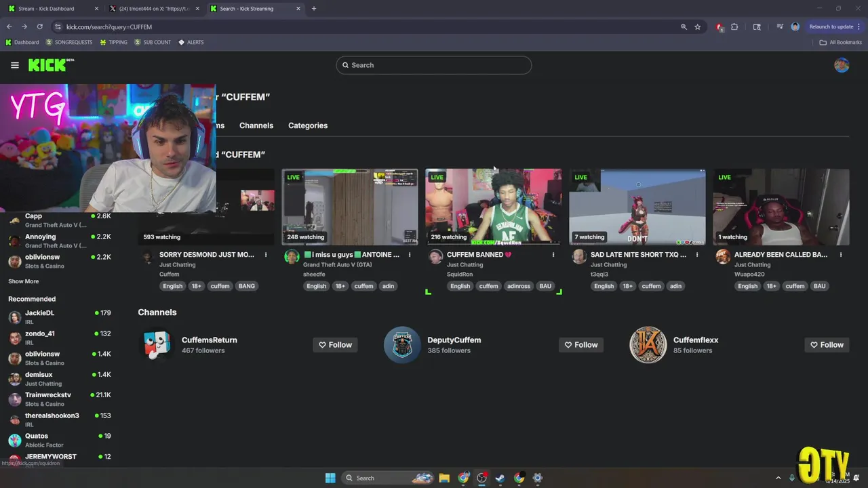868x488 pixels.
Task: Switch to the Categories tab
Action: click(x=308, y=125)
